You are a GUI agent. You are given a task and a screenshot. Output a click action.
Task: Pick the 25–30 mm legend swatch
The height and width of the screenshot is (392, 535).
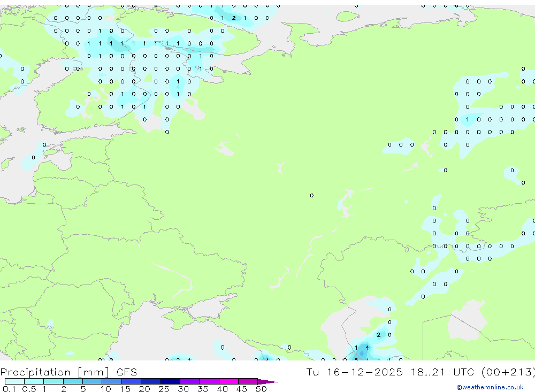pyautogui.click(x=170, y=381)
